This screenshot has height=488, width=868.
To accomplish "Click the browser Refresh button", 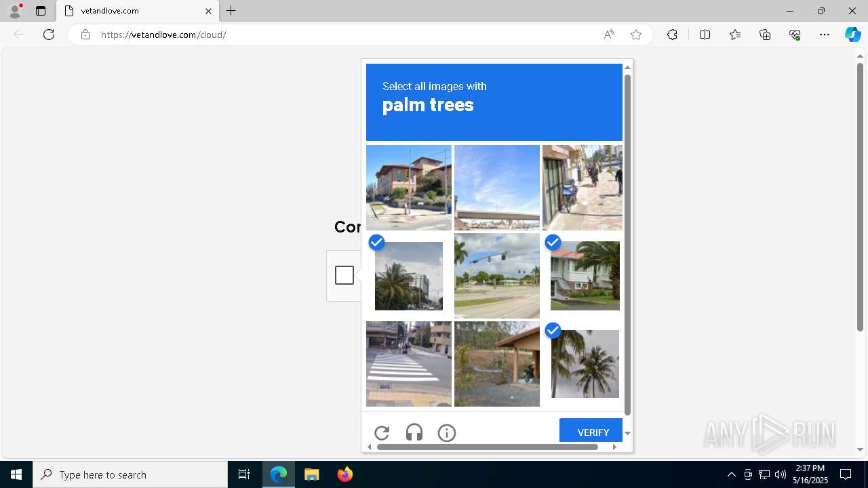I will tap(49, 35).
